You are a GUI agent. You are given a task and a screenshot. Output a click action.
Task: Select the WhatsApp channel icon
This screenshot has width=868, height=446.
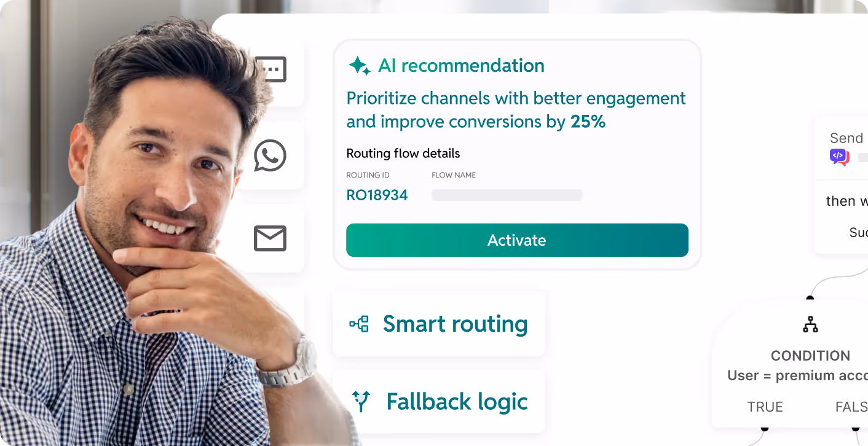click(x=270, y=155)
